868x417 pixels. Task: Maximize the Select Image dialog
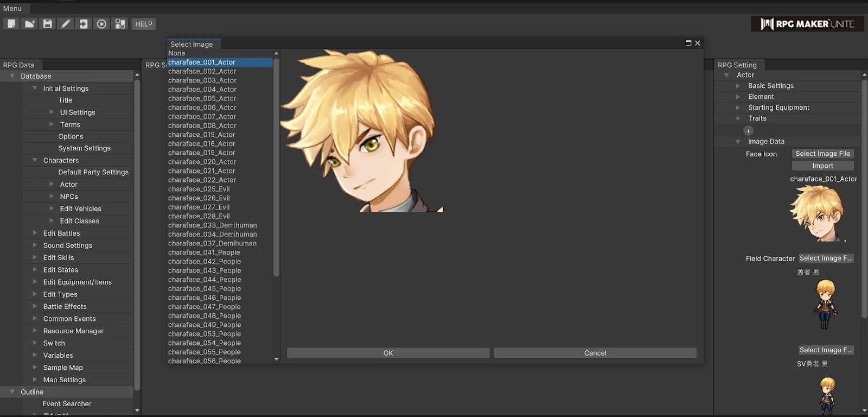click(x=688, y=43)
